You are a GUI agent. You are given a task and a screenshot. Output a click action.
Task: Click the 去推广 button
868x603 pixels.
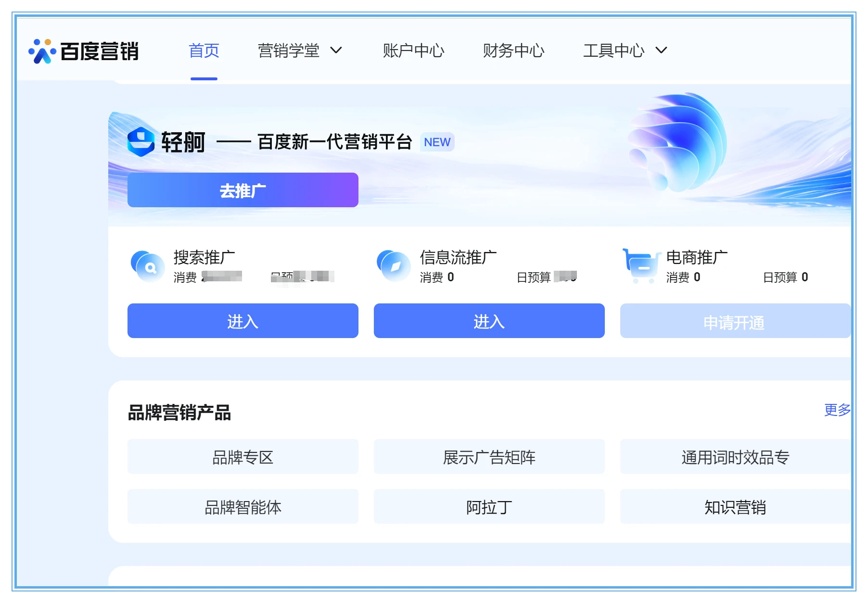pos(243,190)
